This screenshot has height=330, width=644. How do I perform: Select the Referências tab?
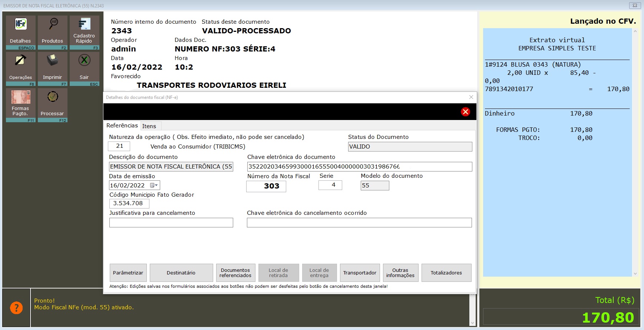point(122,126)
